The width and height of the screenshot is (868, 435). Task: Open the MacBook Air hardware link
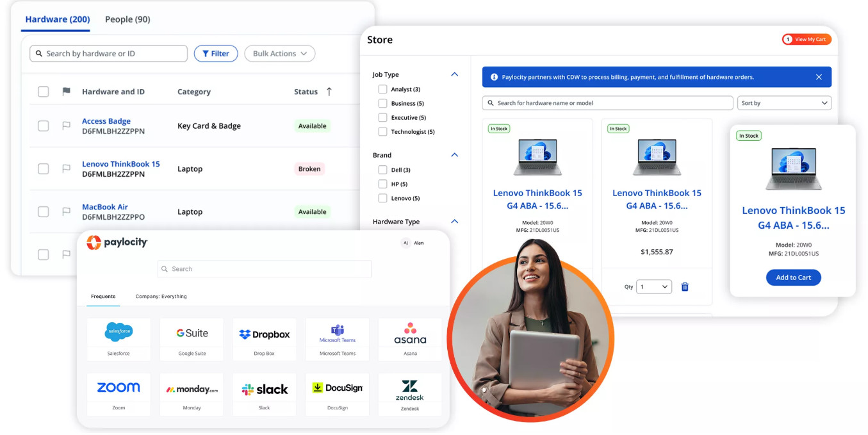(105, 207)
